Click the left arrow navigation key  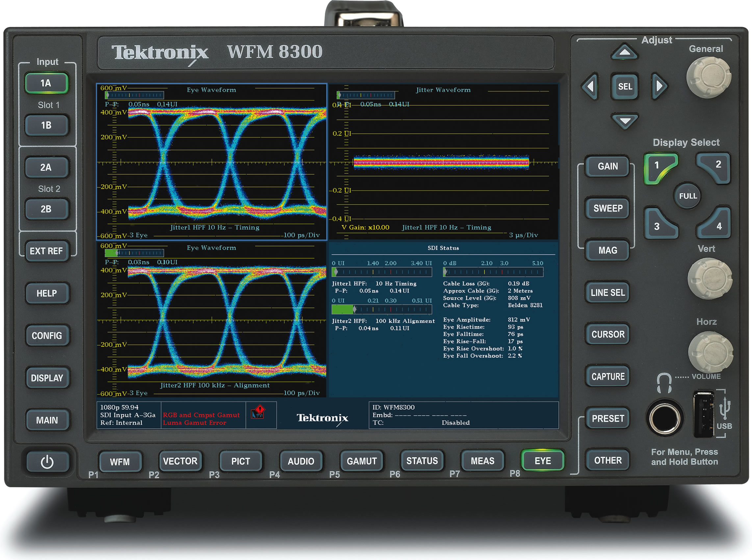tap(590, 87)
